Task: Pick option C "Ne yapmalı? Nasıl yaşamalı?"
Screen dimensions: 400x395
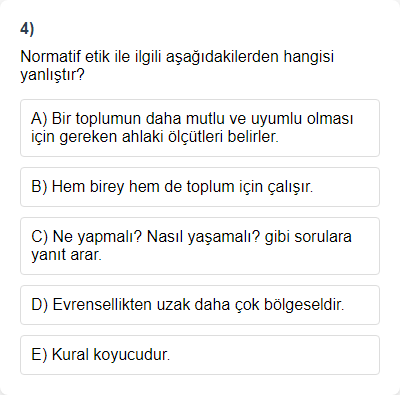Action: click(200, 246)
